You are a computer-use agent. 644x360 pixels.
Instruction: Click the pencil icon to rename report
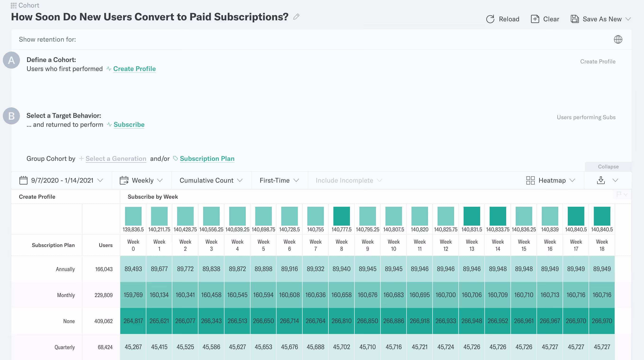coord(296,17)
